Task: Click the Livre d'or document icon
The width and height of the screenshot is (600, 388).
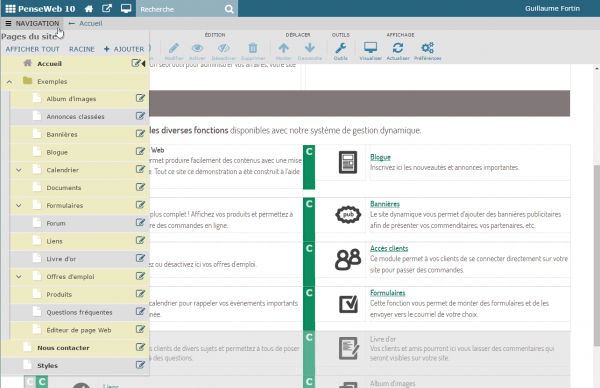Action: (x=348, y=348)
